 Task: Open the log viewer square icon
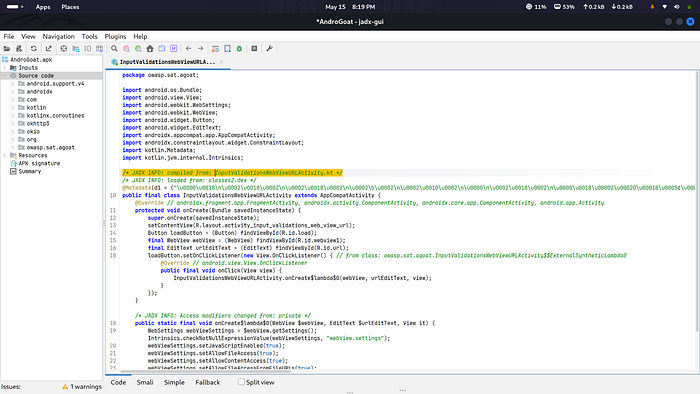[254, 49]
